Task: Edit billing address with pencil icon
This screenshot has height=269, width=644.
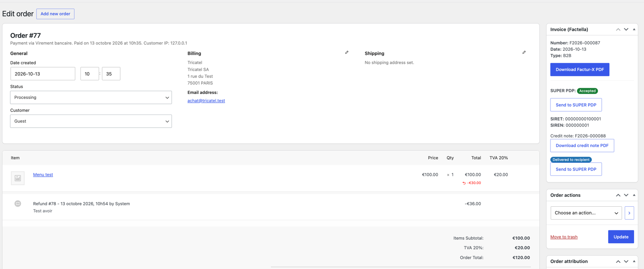Action: pyautogui.click(x=347, y=52)
